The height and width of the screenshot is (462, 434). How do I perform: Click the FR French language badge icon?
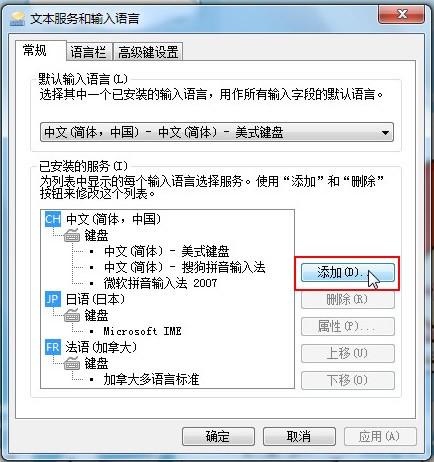coord(53,347)
